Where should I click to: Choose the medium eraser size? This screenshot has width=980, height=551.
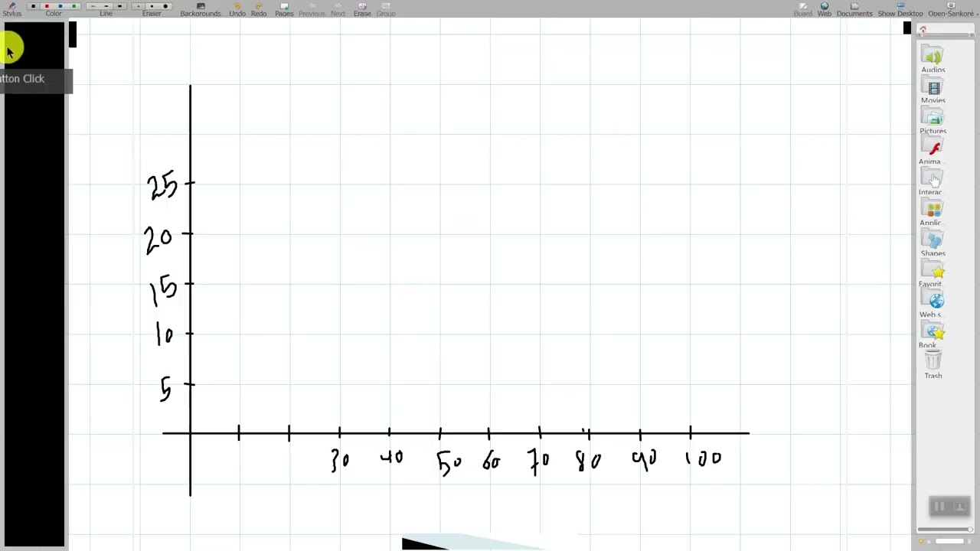point(152,6)
